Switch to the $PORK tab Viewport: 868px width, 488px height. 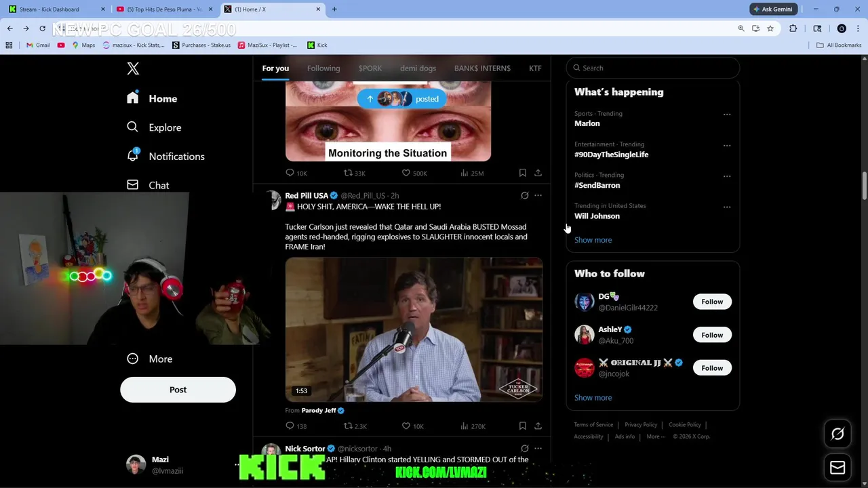pyautogui.click(x=370, y=68)
